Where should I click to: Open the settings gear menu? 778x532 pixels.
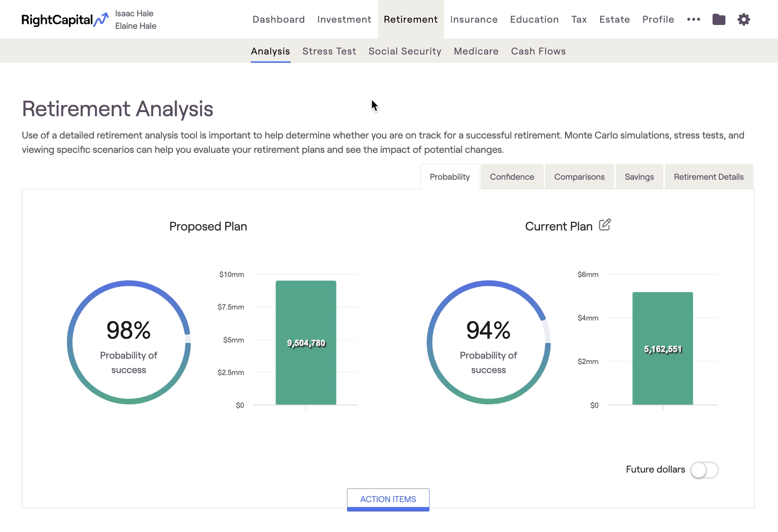743,19
